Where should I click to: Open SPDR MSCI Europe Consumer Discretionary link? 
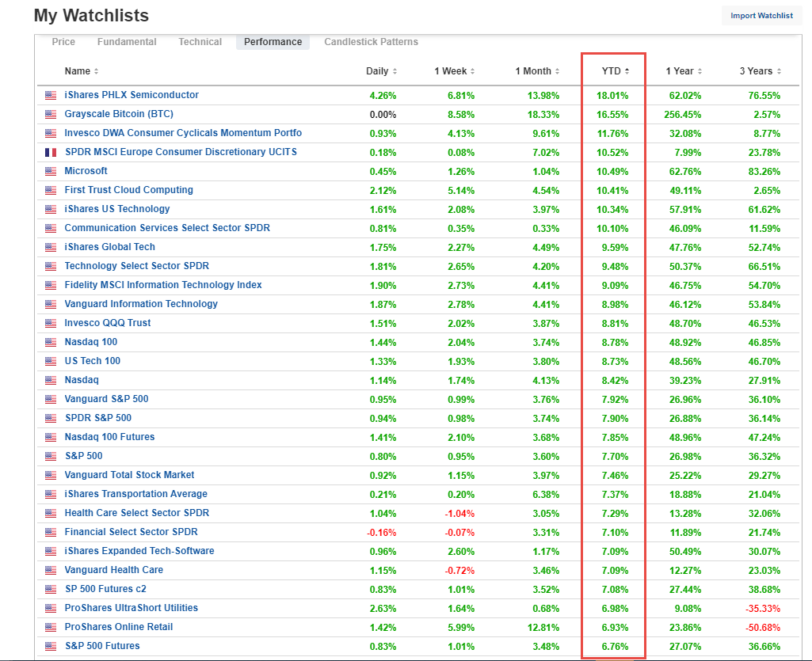coord(181,152)
